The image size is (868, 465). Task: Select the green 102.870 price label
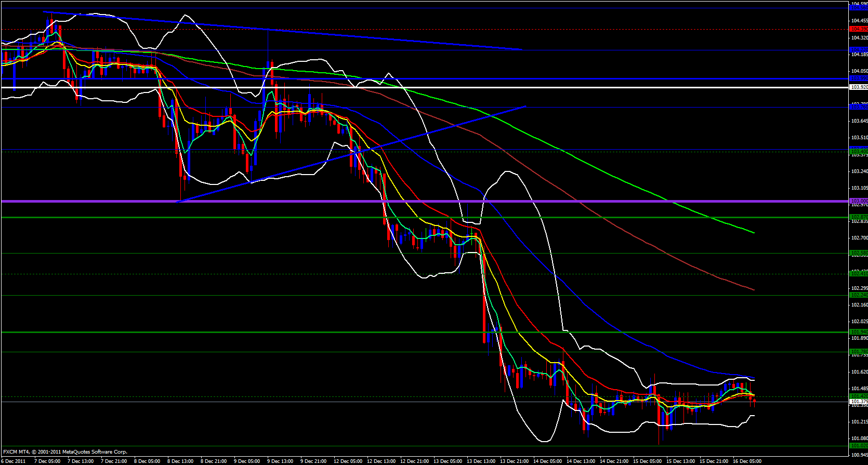point(858,217)
